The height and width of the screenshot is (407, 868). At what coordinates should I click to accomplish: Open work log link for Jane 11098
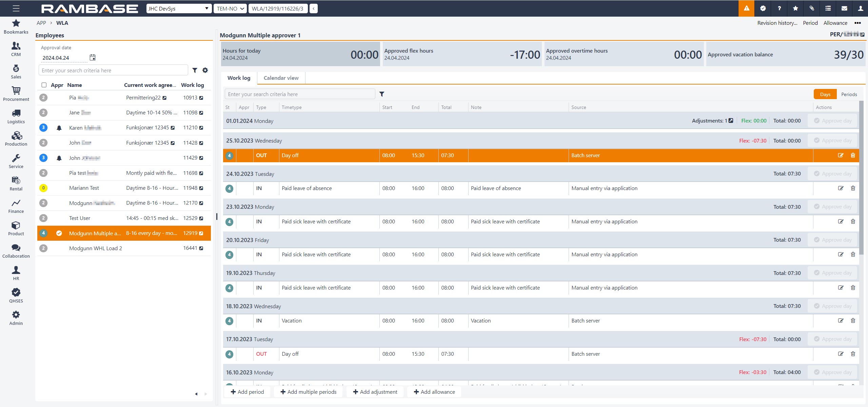click(x=201, y=113)
